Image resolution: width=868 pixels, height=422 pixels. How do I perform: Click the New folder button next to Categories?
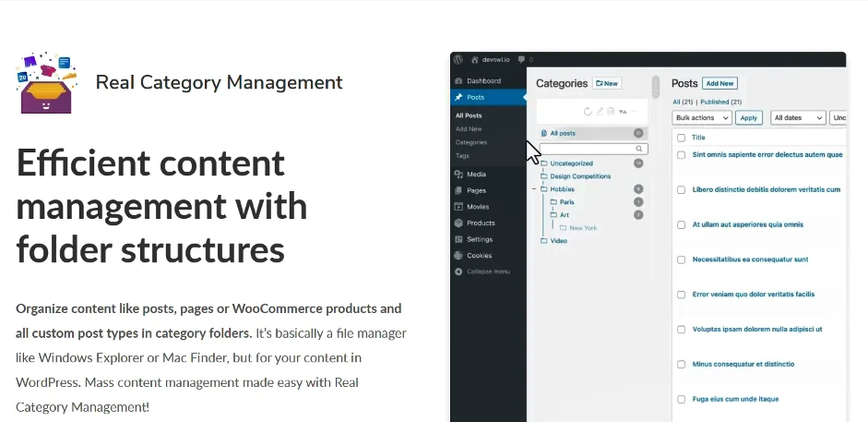[607, 84]
